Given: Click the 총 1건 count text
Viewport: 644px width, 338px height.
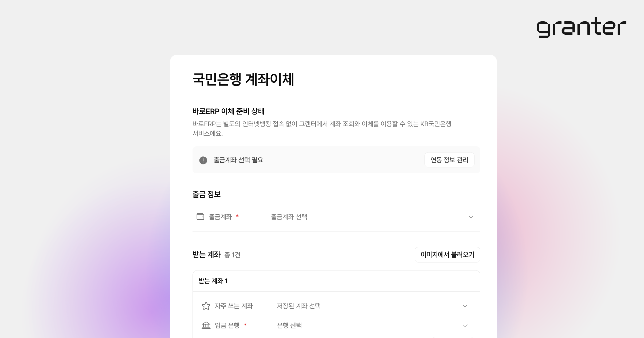Looking at the screenshot, I should (232, 255).
